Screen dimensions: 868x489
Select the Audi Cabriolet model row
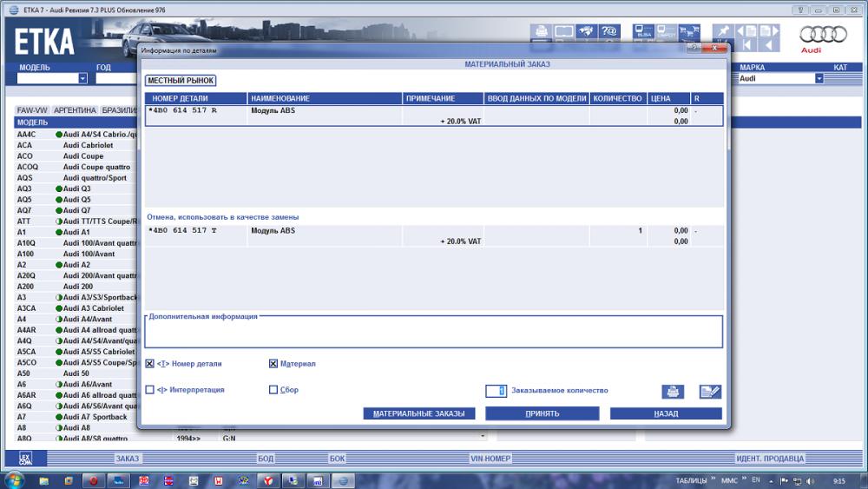76,145
